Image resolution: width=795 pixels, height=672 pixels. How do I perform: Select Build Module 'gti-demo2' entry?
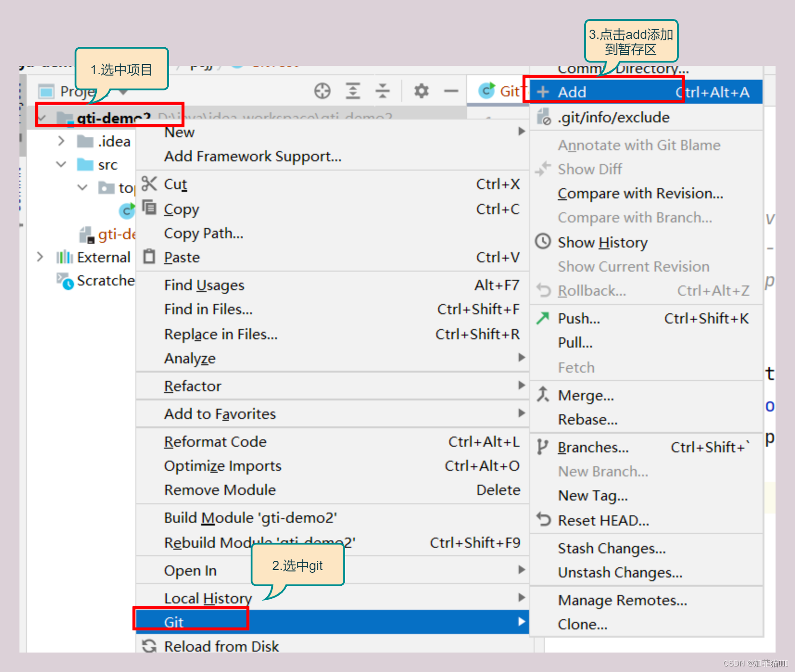click(x=333, y=518)
